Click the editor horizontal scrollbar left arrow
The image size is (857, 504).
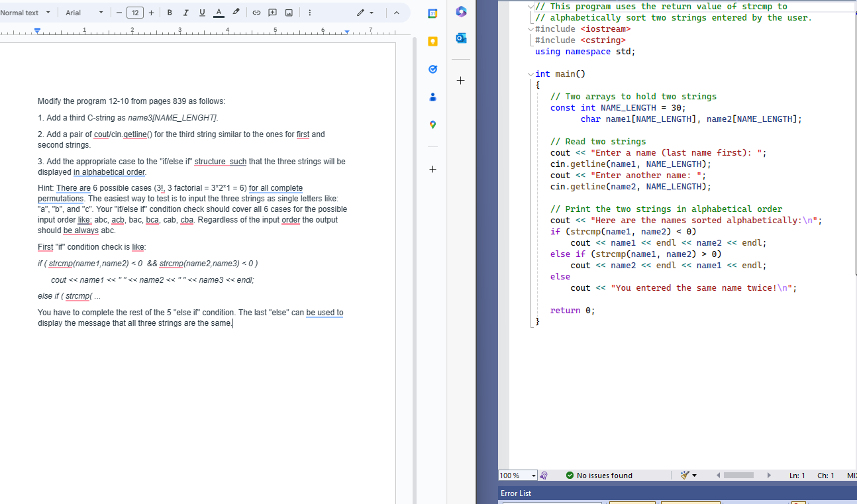719,476
